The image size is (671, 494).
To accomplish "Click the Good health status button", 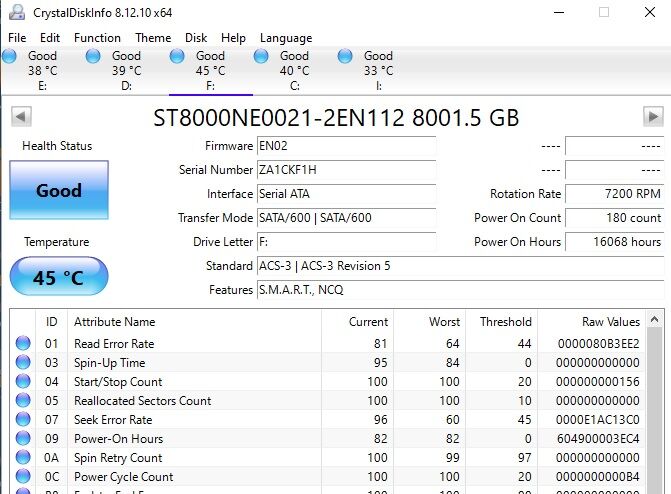I will [x=59, y=190].
